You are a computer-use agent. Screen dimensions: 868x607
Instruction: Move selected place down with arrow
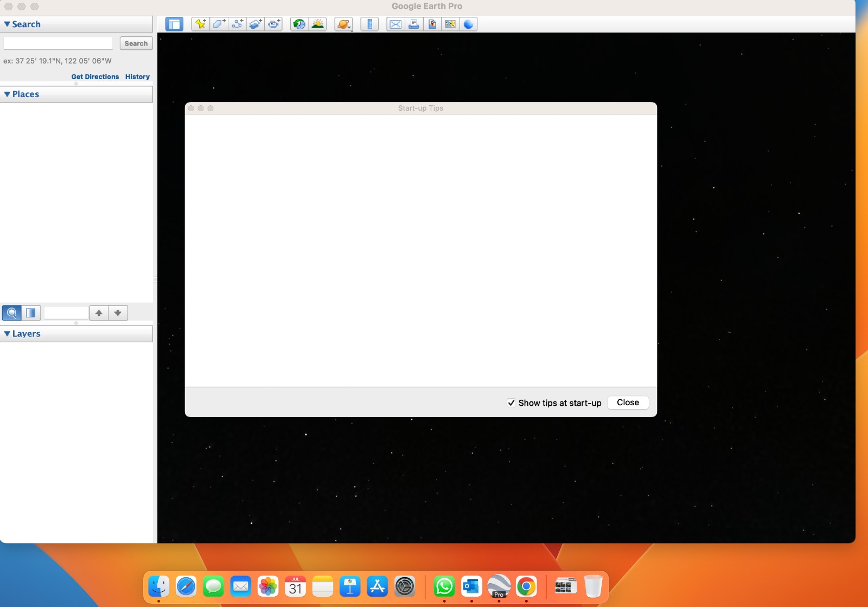point(118,312)
